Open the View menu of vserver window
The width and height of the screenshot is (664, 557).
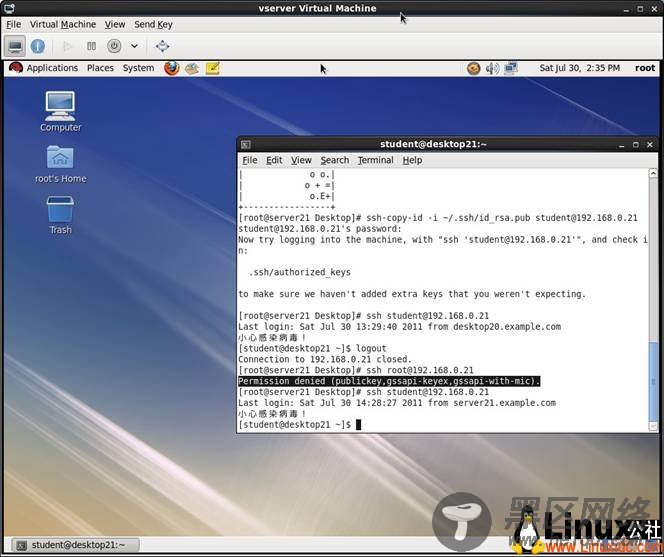pyautogui.click(x=115, y=25)
